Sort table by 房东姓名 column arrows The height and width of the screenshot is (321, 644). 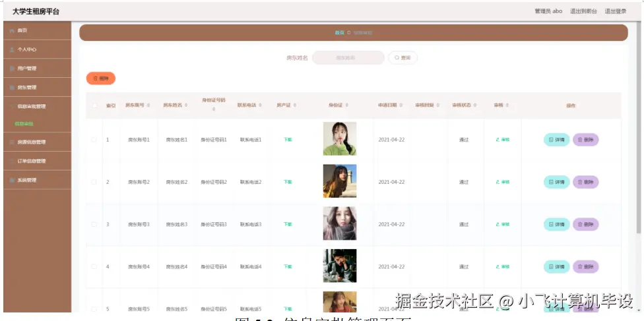point(186,105)
